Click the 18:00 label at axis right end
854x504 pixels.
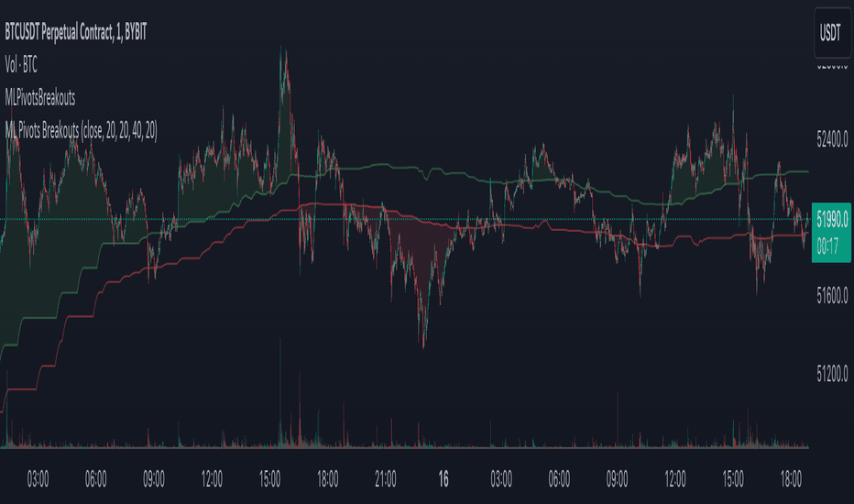(x=791, y=479)
